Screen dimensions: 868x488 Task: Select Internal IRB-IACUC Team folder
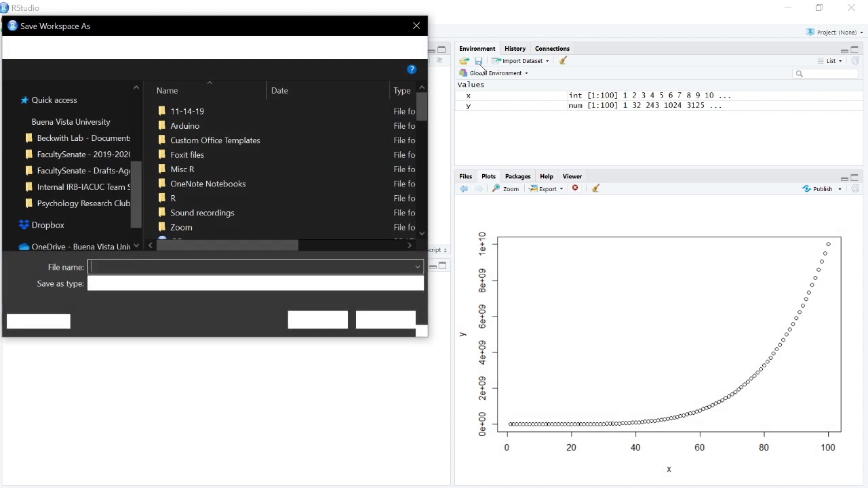tap(83, 187)
